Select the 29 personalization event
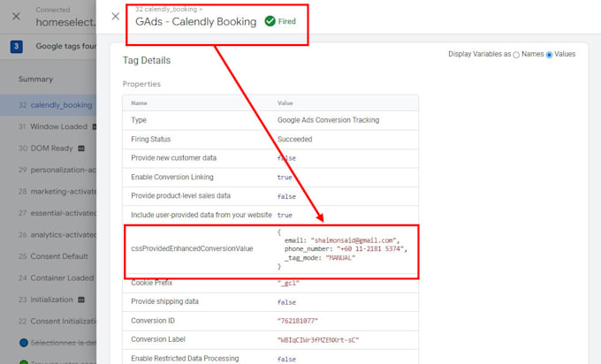 tap(48, 170)
